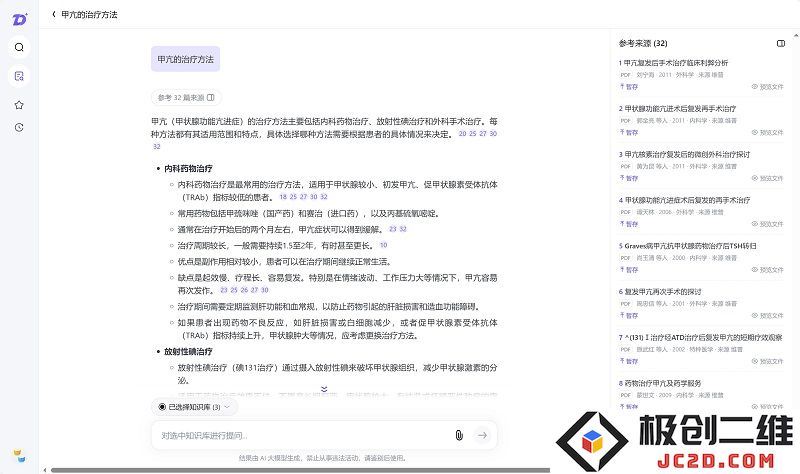Open source title 6 复发甲亢再次手术的探讨
The height and width of the screenshot is (474, 800).
tap(660, 292)
